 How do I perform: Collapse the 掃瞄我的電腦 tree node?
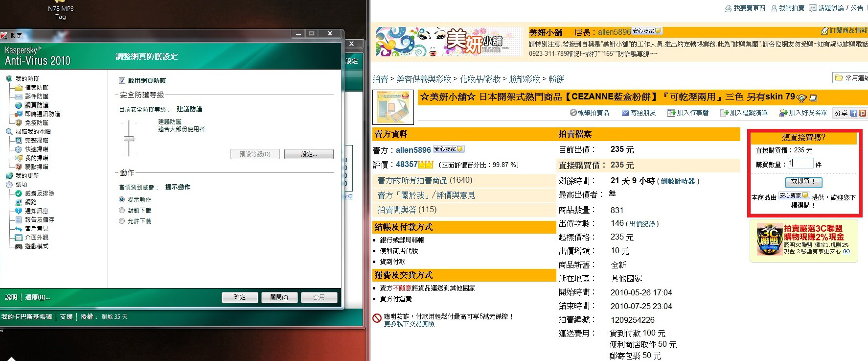click(x=9, y=132)
